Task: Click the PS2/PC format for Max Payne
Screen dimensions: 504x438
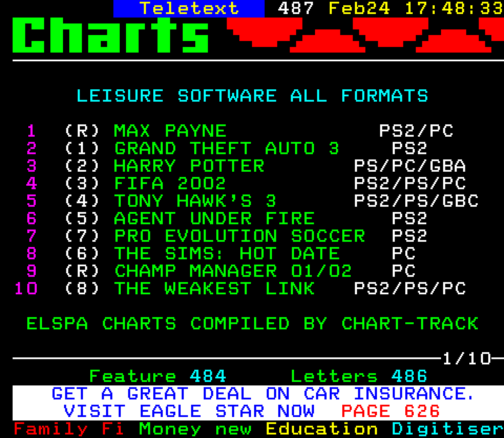Action: tap(416, 131)
